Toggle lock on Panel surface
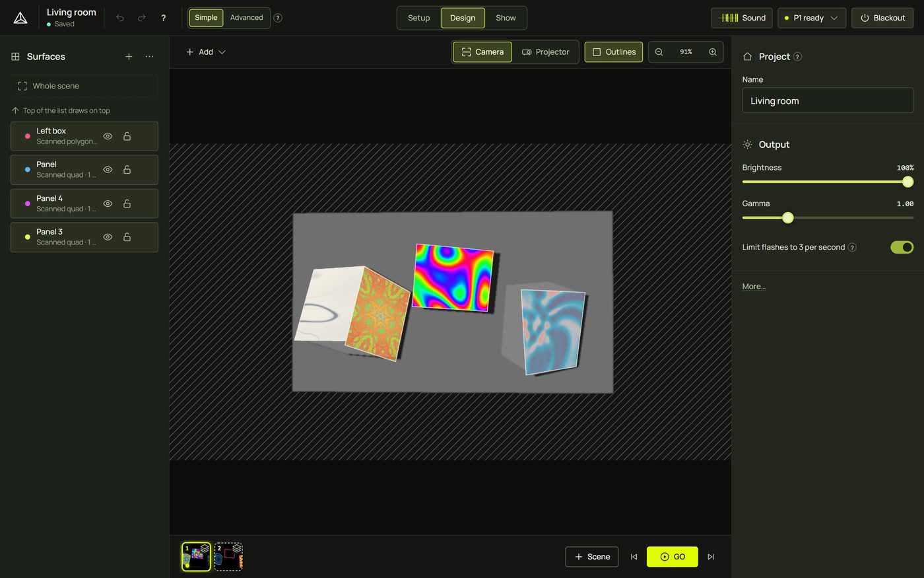The image size is (924, 578). click(127, 170)
